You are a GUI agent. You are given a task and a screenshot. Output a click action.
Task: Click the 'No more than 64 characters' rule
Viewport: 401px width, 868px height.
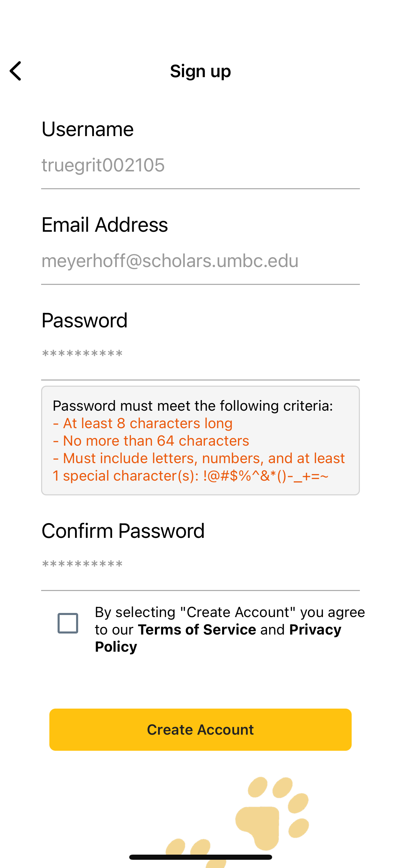pyautogui.click(x=156, y=441)
